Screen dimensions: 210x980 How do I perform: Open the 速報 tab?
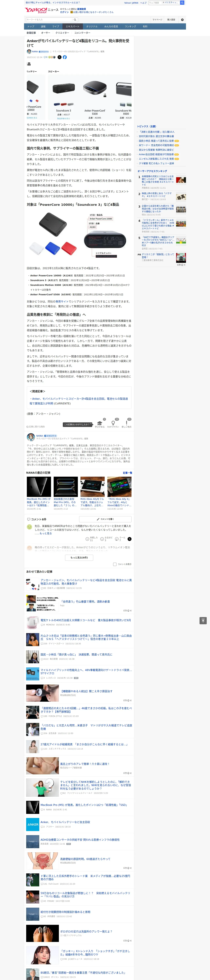[x=43, y=27]
